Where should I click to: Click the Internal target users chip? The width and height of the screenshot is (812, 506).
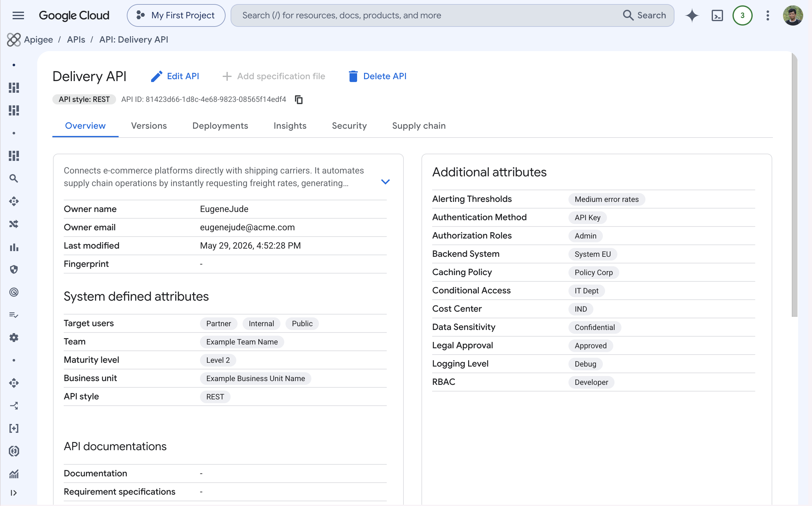(x=261, y=324)
